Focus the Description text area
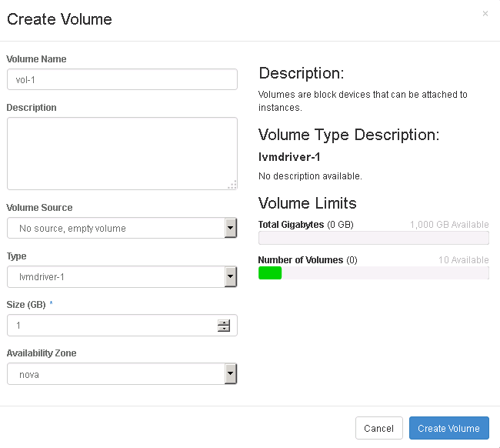Screen dimensions: 500x448 (x=122, y=152)
